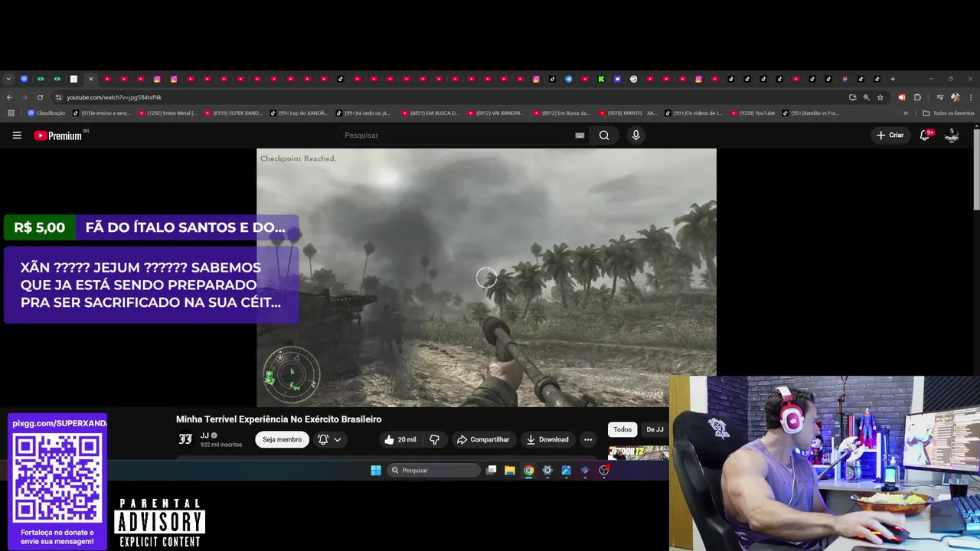Switch to Chrome on the taskbar
This screenshot has height=551, width=980.
point(528,471)
